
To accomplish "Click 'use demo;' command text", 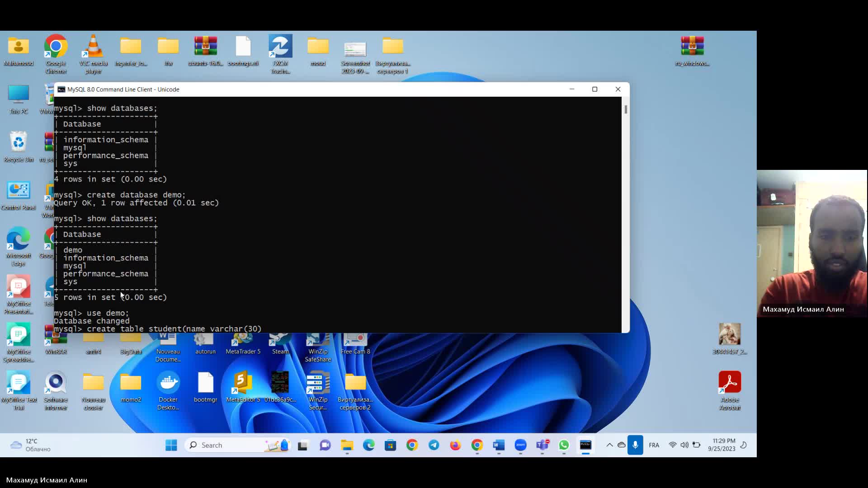I will point(108,313).
